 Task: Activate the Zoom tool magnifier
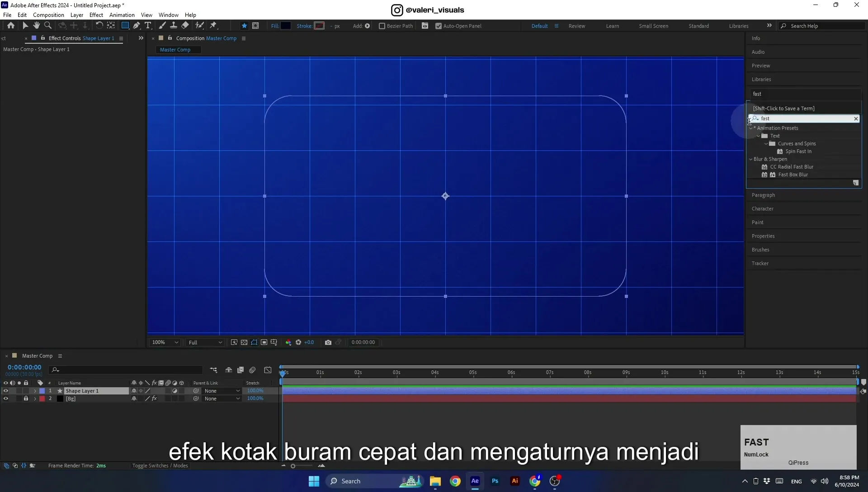pyautogui.click(x=48, y=26)
